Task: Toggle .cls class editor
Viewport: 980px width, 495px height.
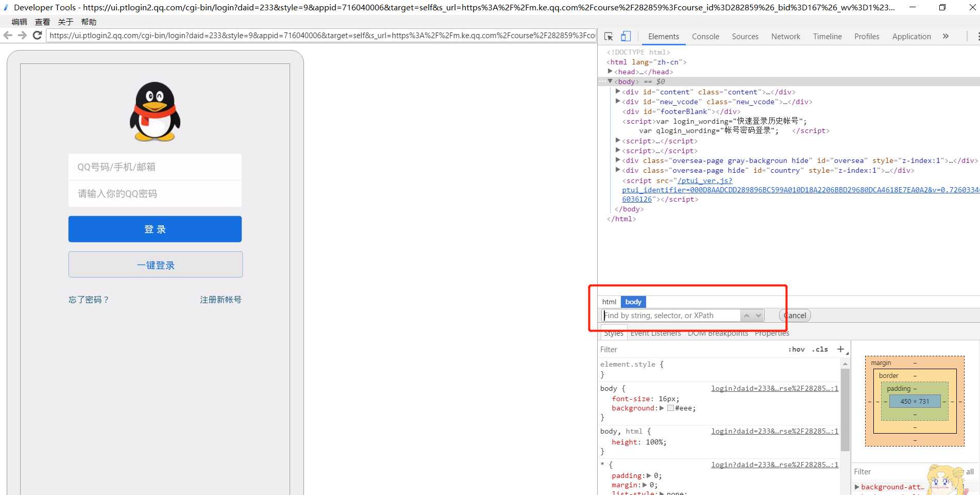Action: (820, 349)
